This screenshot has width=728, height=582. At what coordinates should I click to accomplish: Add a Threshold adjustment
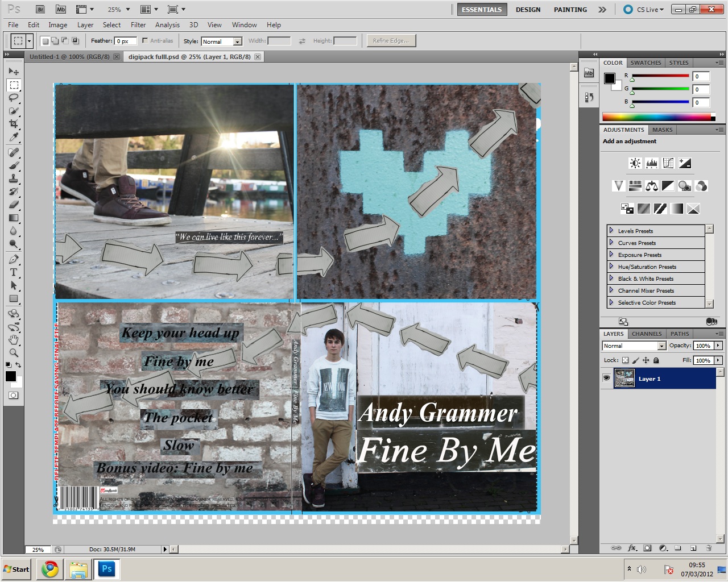click(x=660, y=209)
